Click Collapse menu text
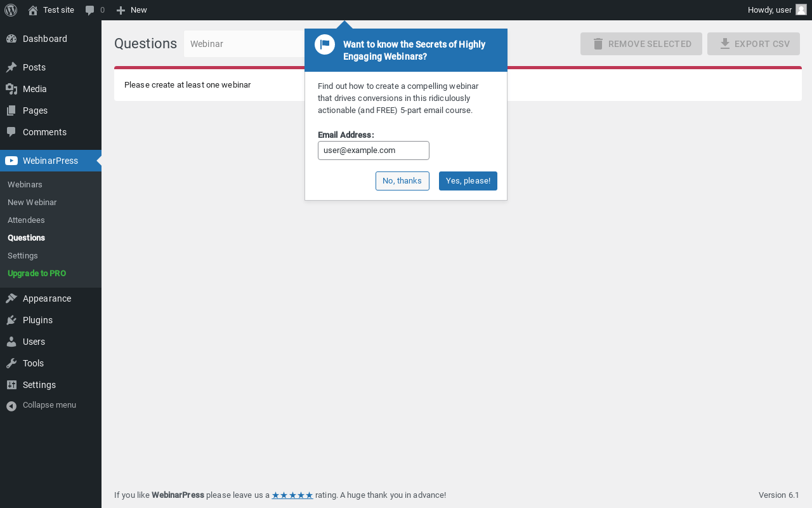The image size is (812, 508). tap(49, 405)
